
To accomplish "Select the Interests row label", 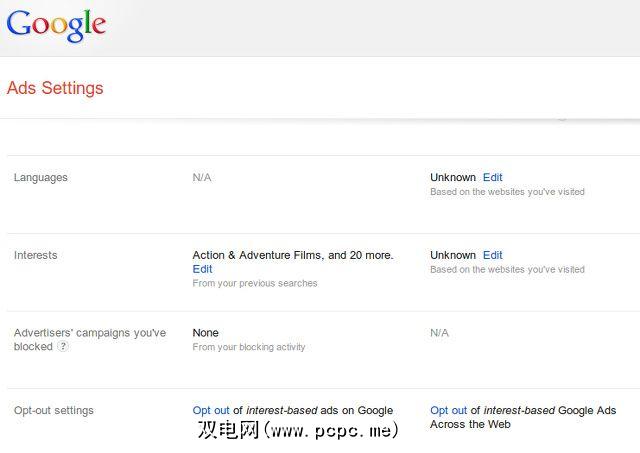I will (x=36, y=256).
